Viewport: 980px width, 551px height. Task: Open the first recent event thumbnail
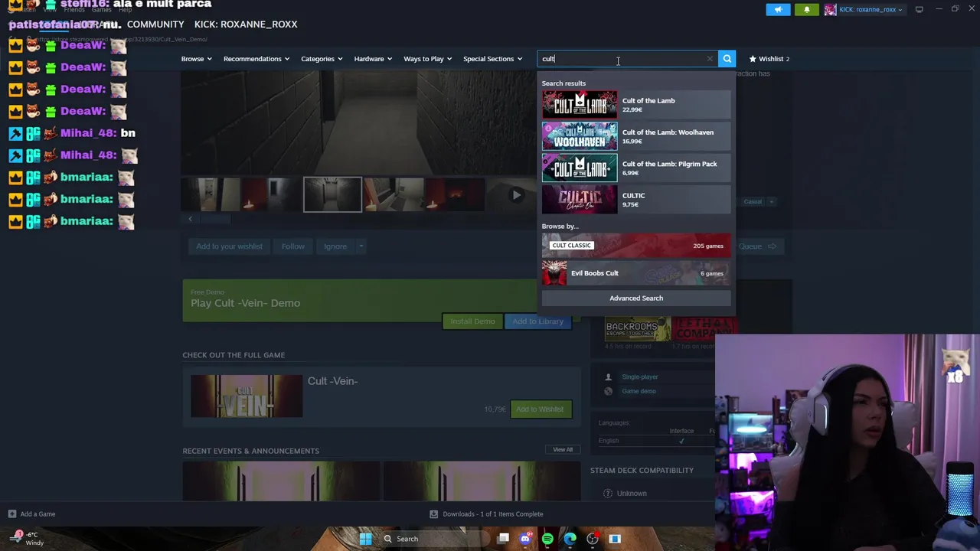281,481
